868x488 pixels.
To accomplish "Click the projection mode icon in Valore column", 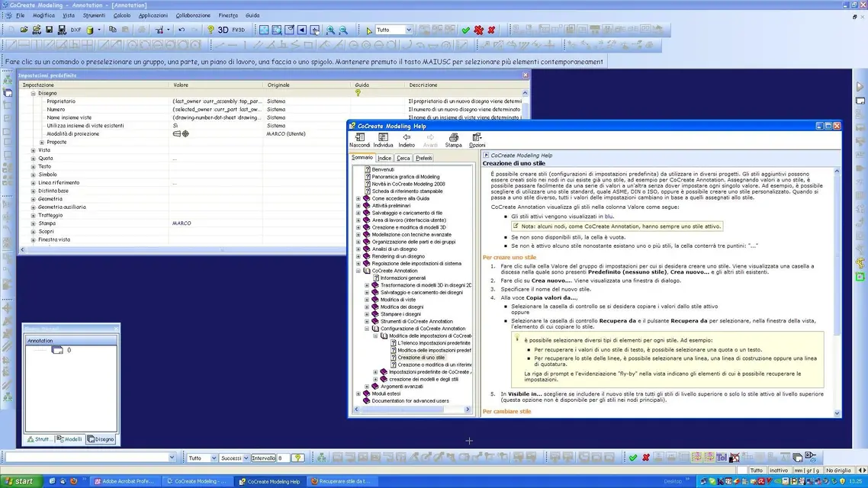I will click(x=181, y=134).
